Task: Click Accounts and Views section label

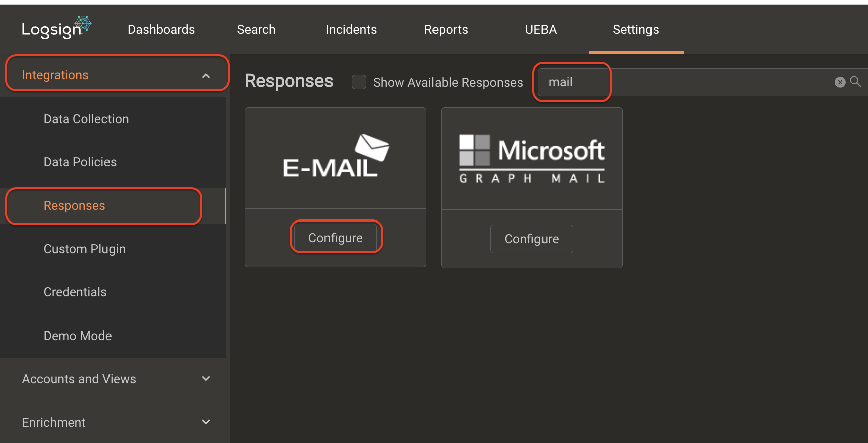Action: 79,379
